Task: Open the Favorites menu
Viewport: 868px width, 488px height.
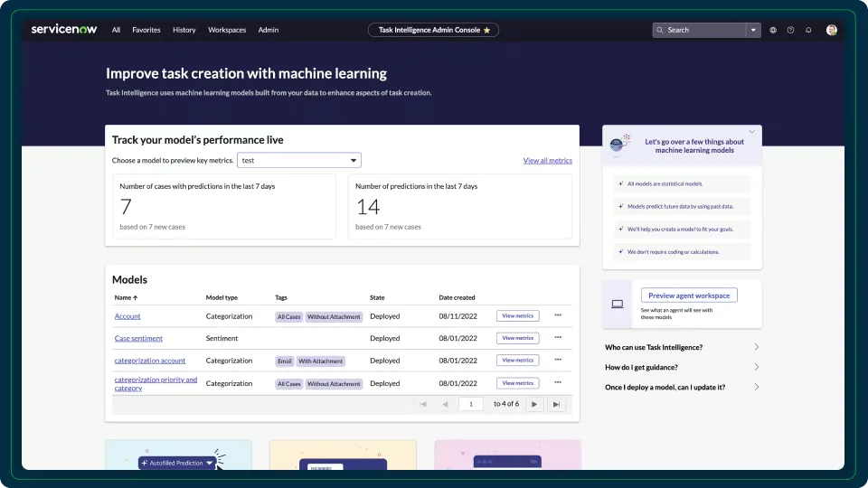Action: [146, 30]
